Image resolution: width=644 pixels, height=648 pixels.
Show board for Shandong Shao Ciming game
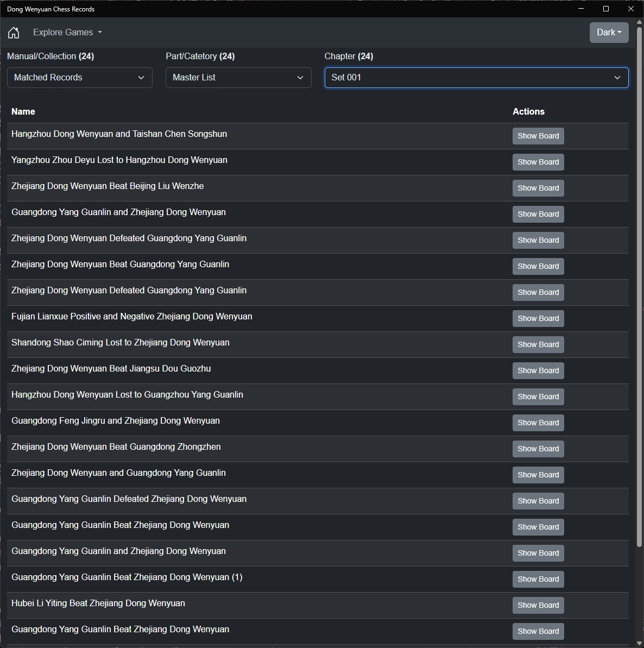pyautogui.click(x=538, y=344)
